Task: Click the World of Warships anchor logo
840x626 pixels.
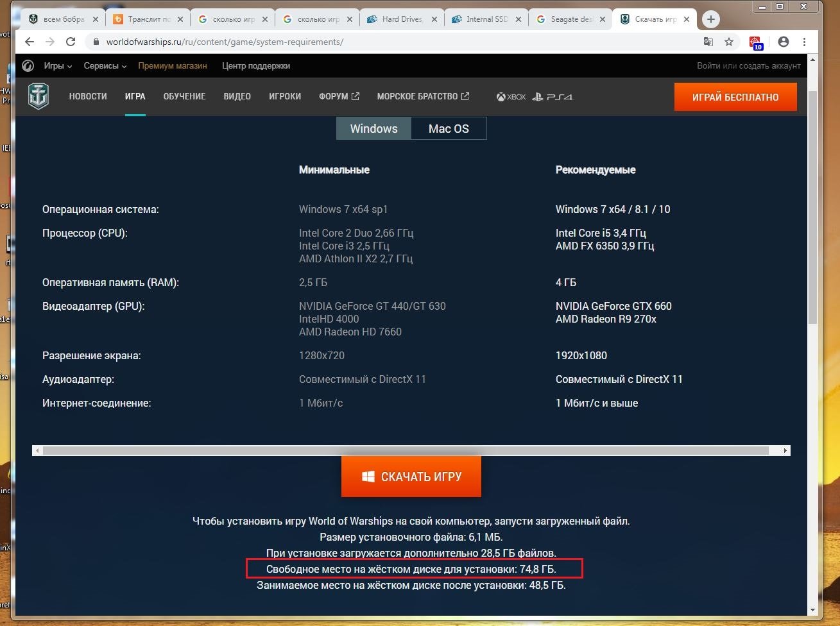Action: pyautogui.click(x=39, y=96)
